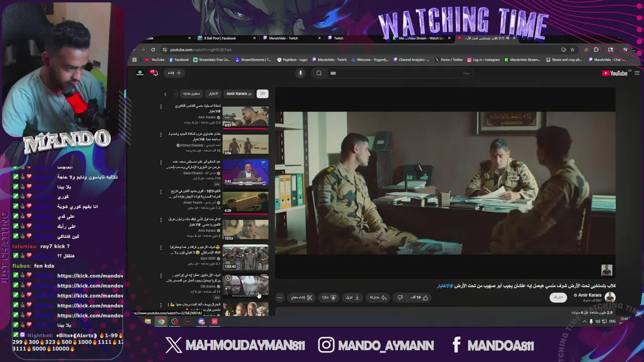Open options menu for Asser Yassin video

pyautogui.click(x=161, y=191)
